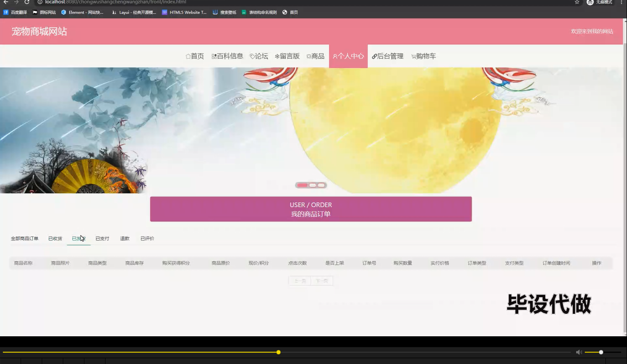The width and height of the screenshot is (627, 364).
Task: Switch to the 退款 tab
Action: click(x=125, y=239)
